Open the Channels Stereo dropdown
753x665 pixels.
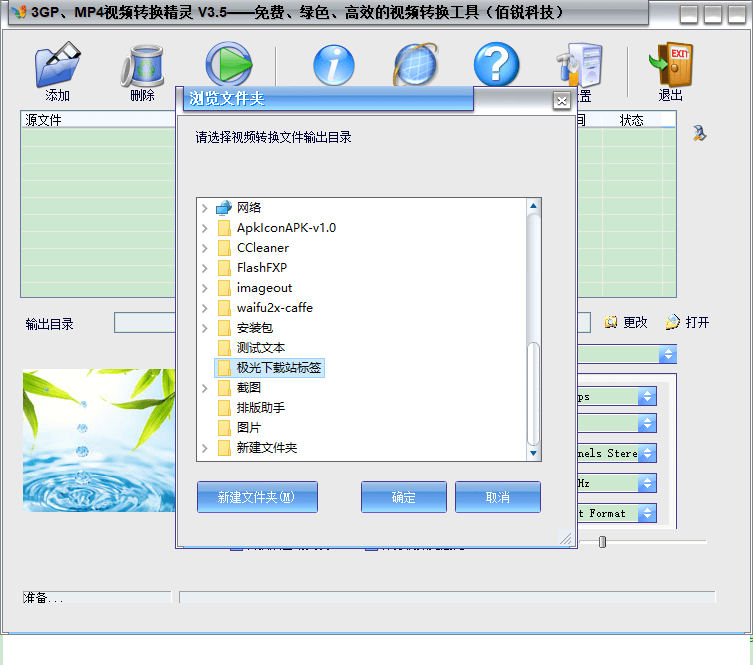(647, 453)
